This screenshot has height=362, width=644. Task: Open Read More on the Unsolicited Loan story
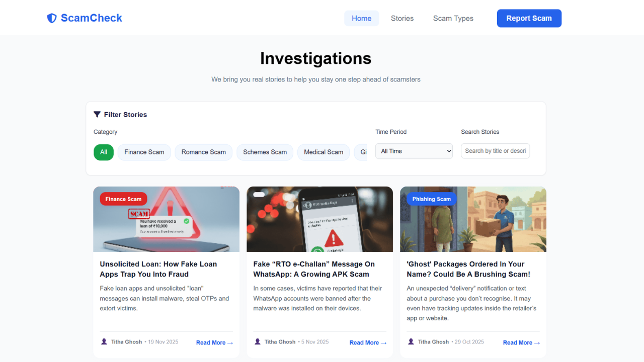click(214, 342)
